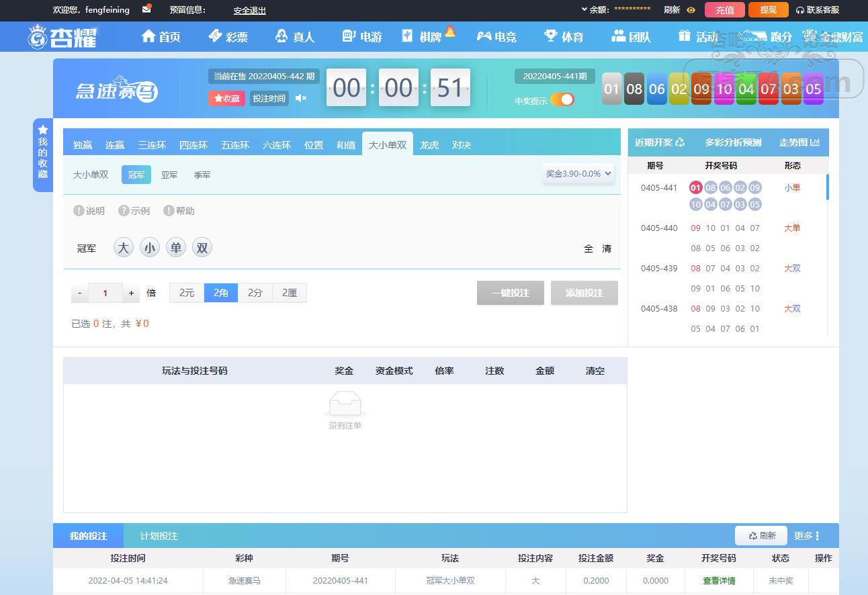The height and width of the screenshot is (595, 868).
Task: Choose the 2分 money unit
Action: click(x=255, y=293)
